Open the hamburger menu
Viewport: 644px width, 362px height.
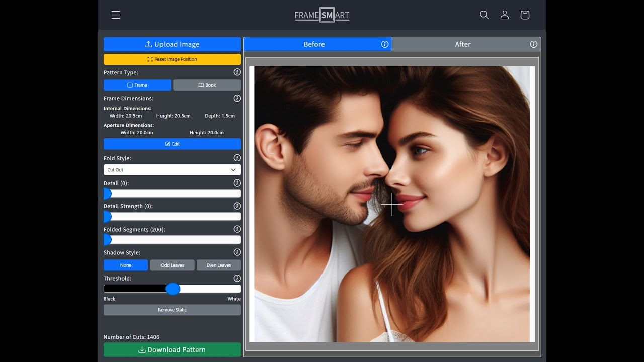click(x=116, y=15)
